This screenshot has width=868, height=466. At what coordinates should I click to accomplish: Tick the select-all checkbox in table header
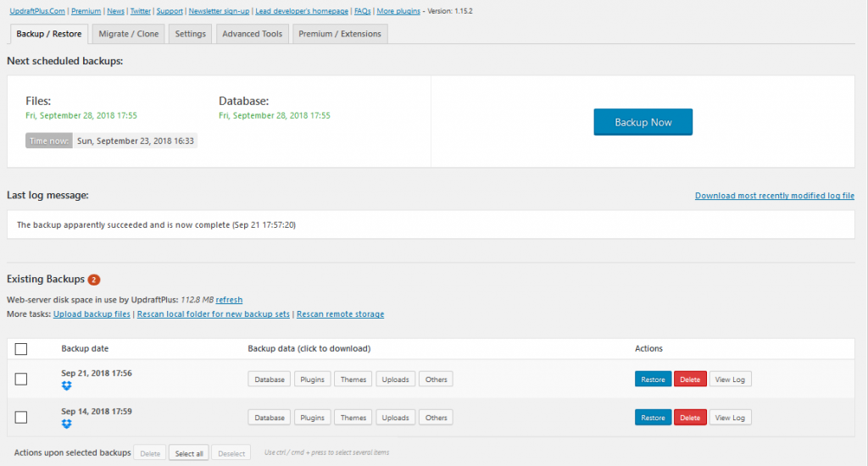coord(21,349)
